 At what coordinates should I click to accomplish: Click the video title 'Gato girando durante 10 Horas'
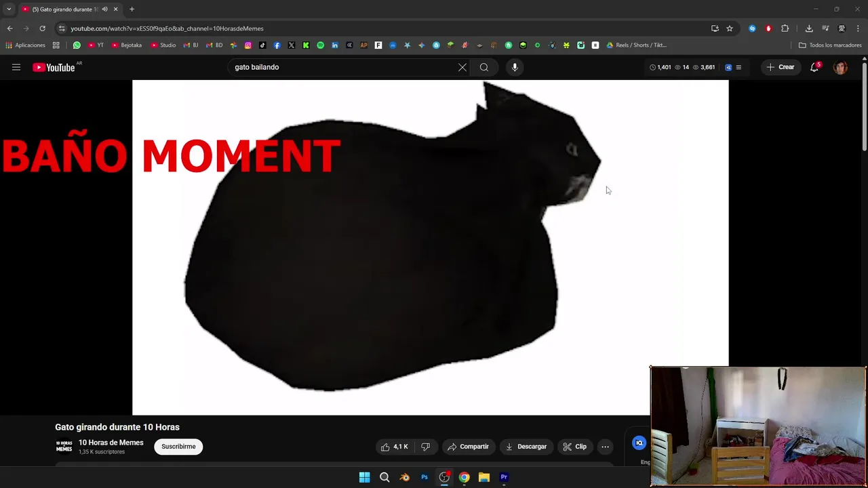tap(117, 427)
